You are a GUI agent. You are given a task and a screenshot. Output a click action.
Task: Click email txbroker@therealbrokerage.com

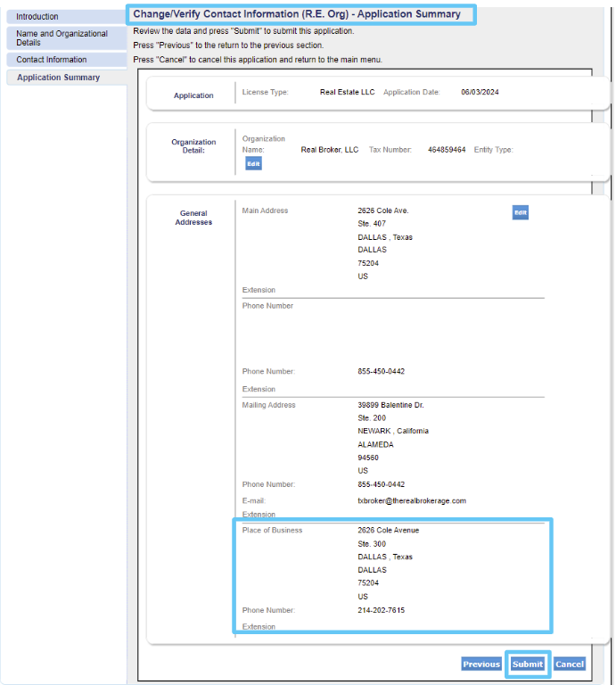coord(412,501)
